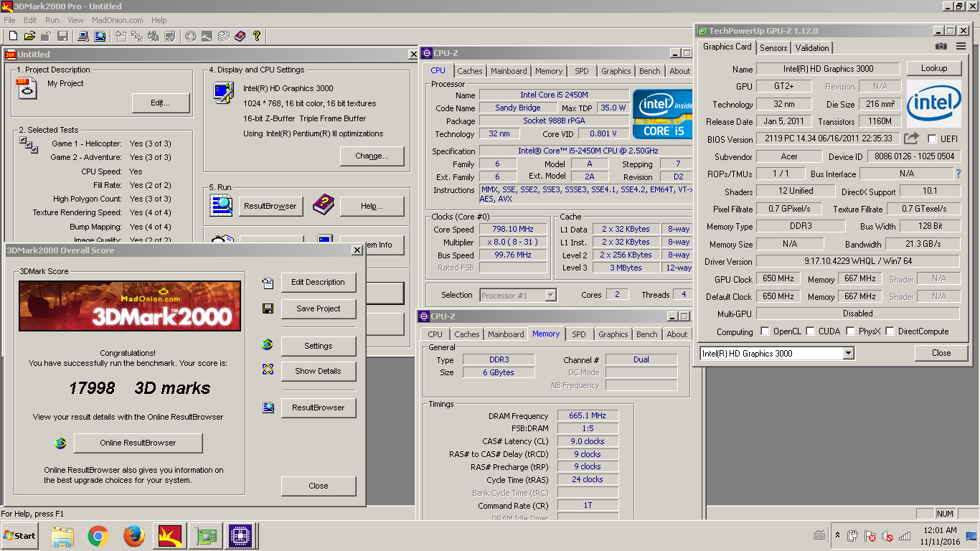The width and height of the screenshot is (980, 551).
Task: Toggle the DirectCompute checkbox
Action: (890, 331)
